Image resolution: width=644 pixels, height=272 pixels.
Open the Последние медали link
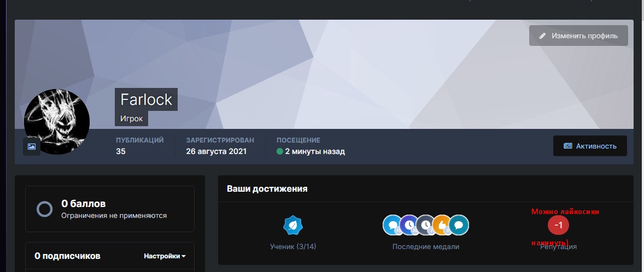425,247
